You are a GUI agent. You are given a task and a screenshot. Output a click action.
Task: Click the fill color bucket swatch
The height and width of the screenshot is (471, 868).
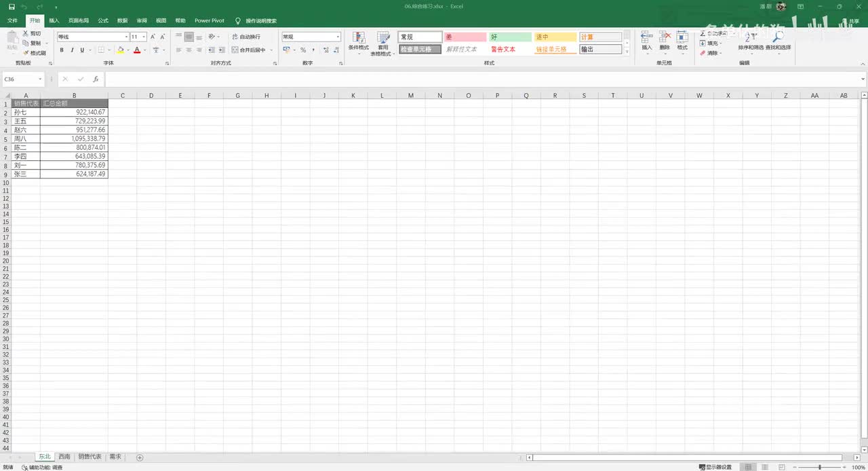[121, 50]
